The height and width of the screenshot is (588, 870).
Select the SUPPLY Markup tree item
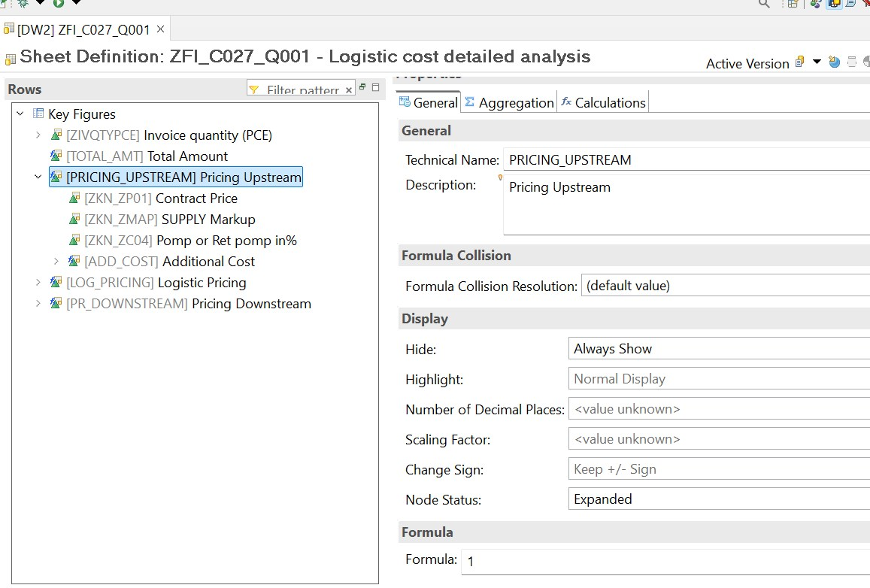pos(208,220)
